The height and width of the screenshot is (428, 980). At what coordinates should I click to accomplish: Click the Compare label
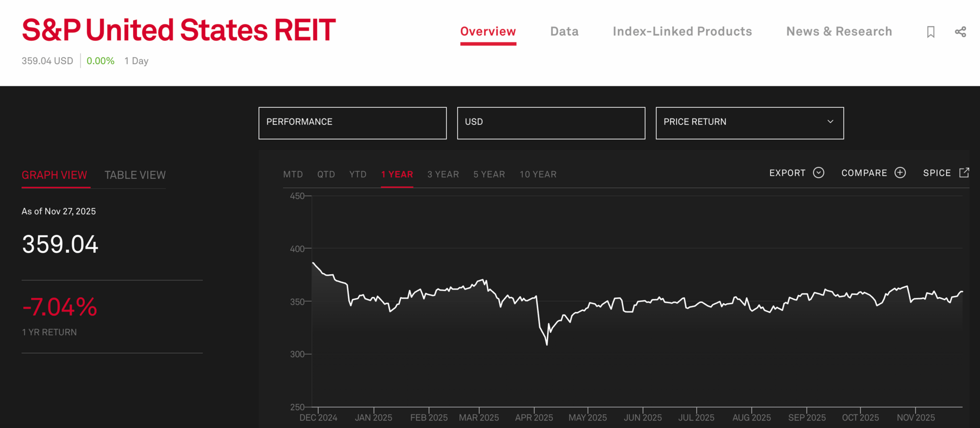click(864, 173)
